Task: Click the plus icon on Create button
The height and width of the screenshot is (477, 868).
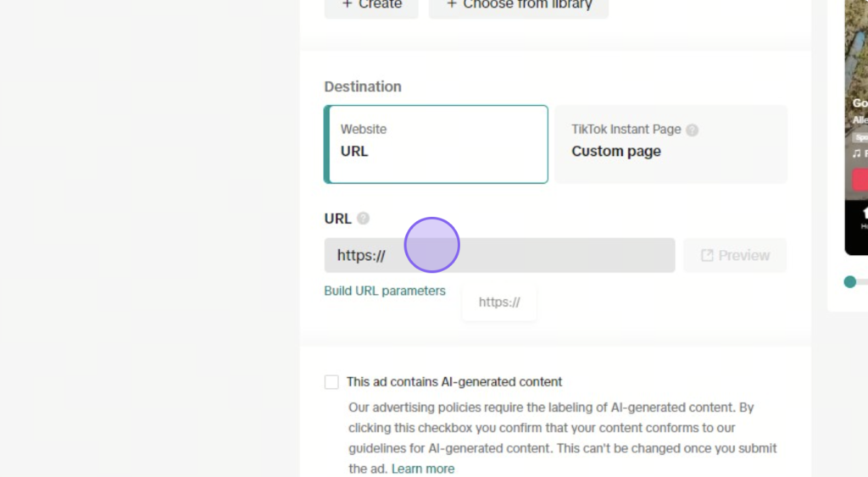Action: pyautogui.click(x=347, y=4)
